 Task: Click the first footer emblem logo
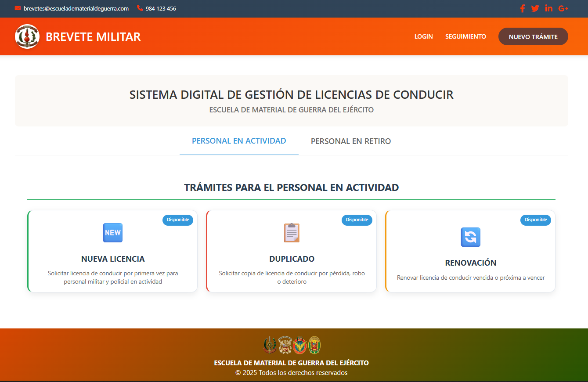(x=270, y=345)
